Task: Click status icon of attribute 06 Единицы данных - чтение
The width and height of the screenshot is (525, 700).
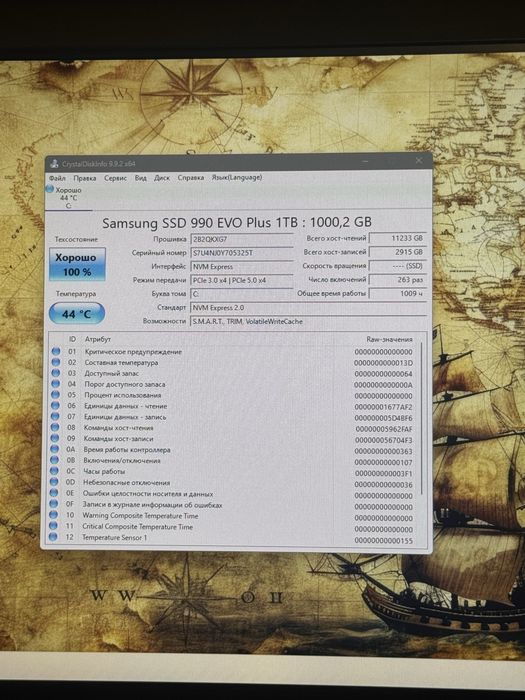Action: coord(55,405)
